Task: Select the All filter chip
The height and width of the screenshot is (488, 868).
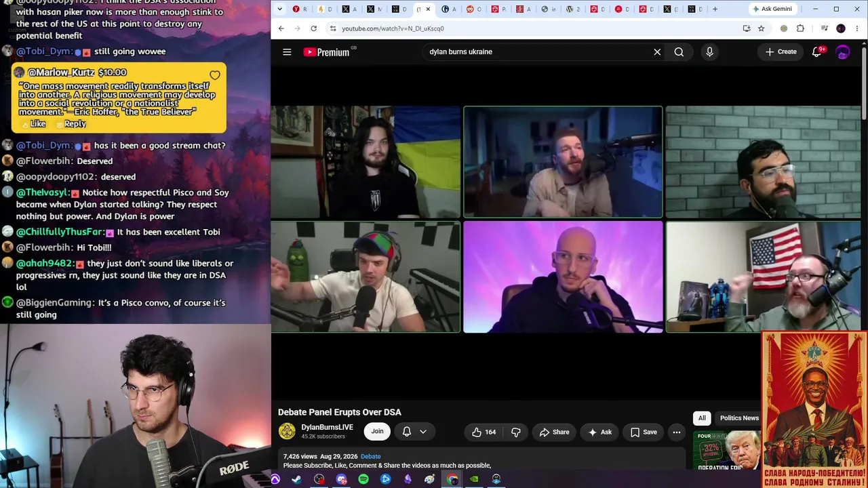Action: pos(702,418)
